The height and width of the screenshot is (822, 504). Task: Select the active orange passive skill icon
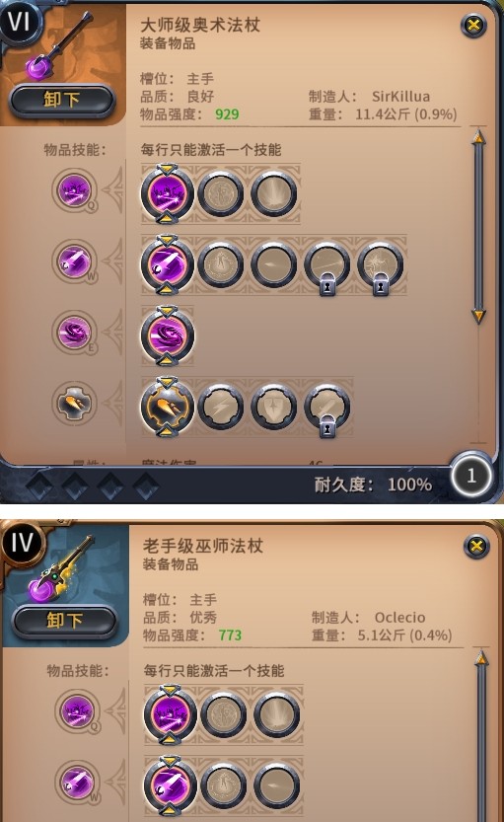coord(168,407)
